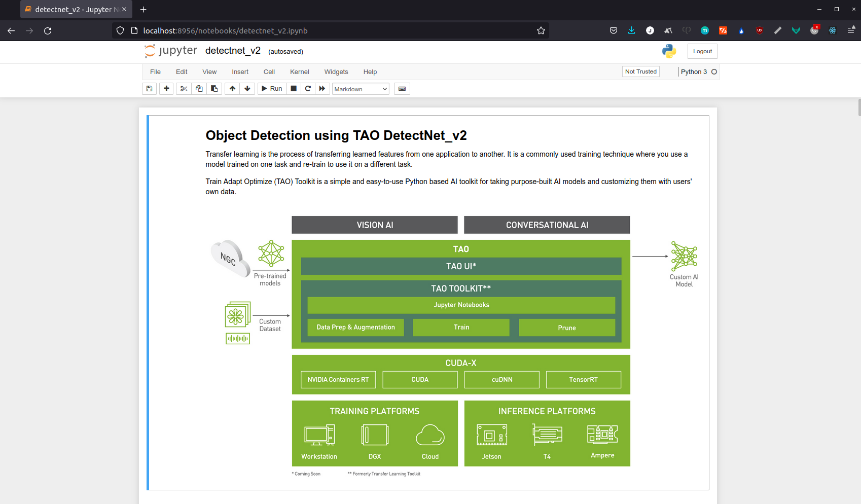Save the notebook with the floppy disk icon

click(x=149, y=89)
